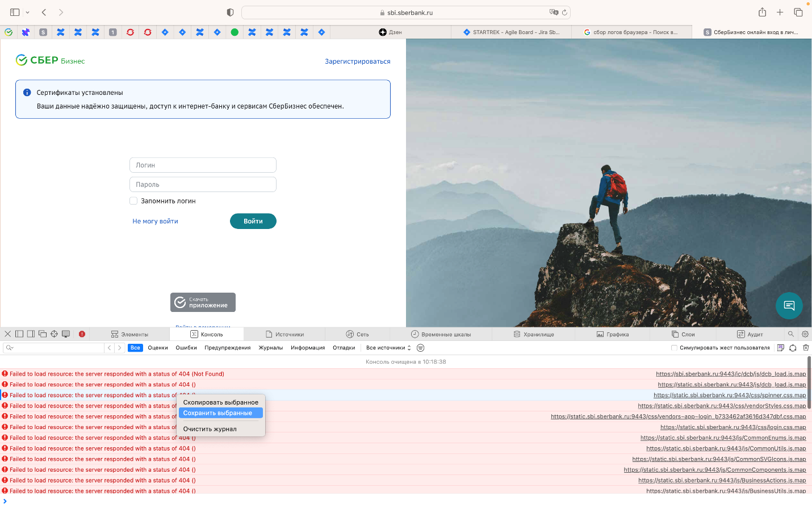Click the red error count indicator
The width and height of the screenshot is (812, 508).
(x=82, y=334)
